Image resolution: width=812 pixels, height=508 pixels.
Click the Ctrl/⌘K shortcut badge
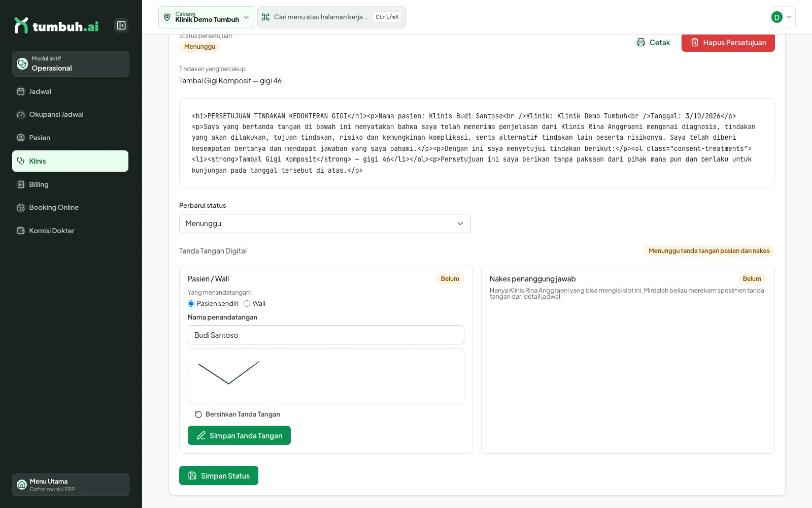[x=387, y=17]
